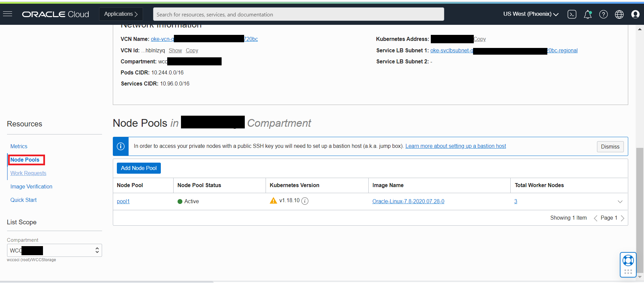Click the Showing 1 Item text
Viewport: 644px width, 283px height.
pyautogui.click(x=568, y=218)
